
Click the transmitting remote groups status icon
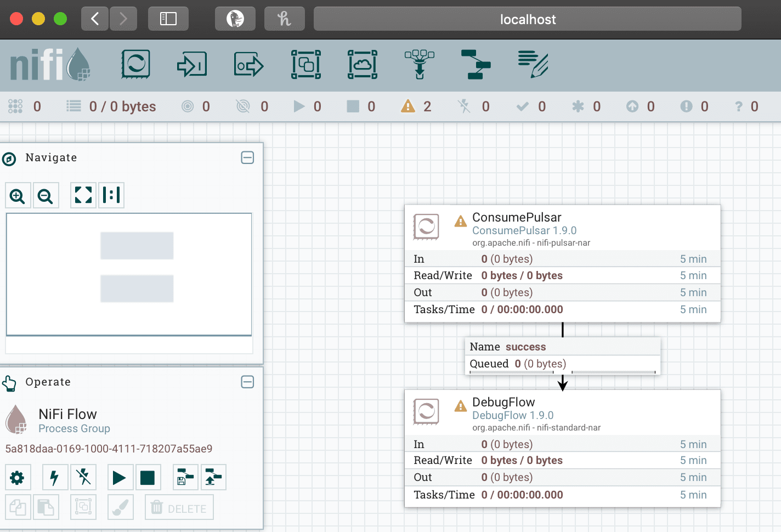point(196,106)
